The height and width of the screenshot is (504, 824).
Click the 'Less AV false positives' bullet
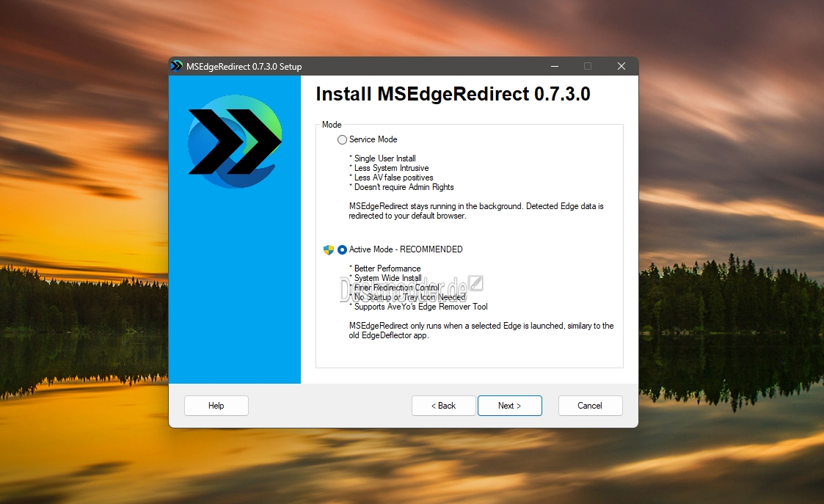click(392, 178)
